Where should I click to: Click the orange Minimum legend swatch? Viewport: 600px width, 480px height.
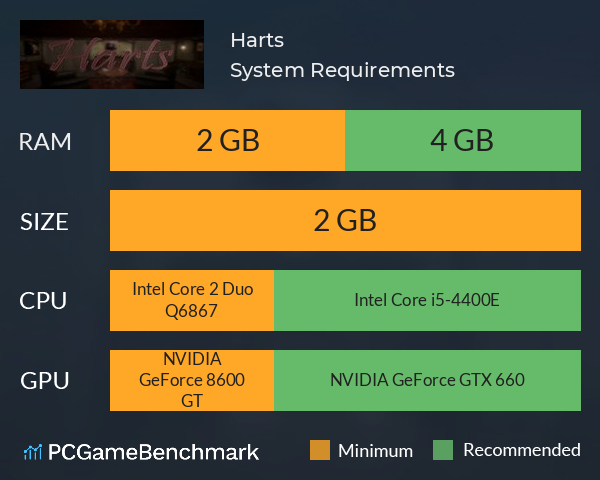(x=320, y=450)
